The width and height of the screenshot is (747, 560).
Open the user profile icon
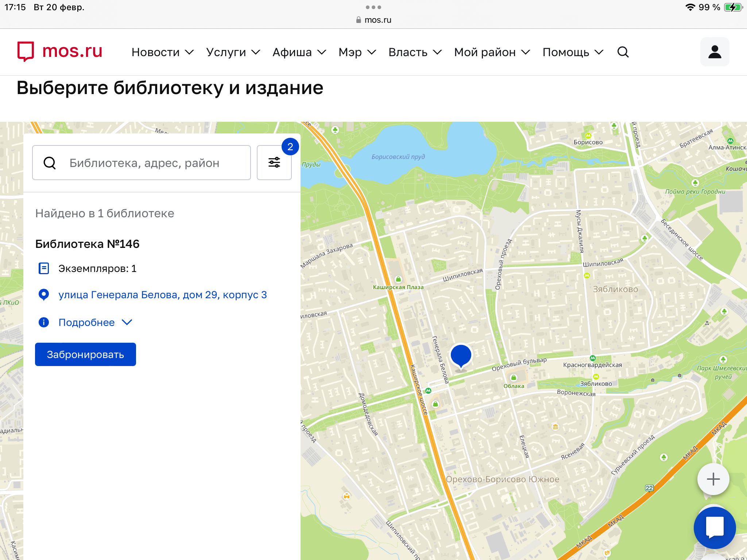click(715, 52)
